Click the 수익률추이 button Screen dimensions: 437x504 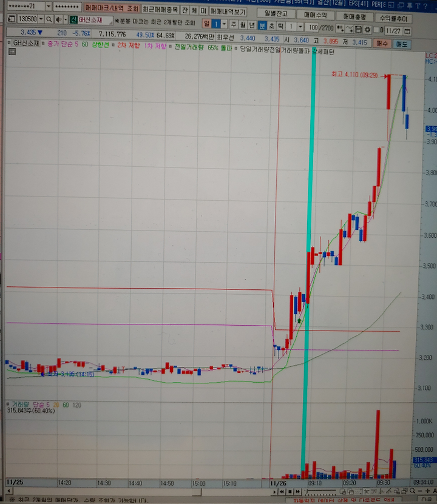coord(393,18)
